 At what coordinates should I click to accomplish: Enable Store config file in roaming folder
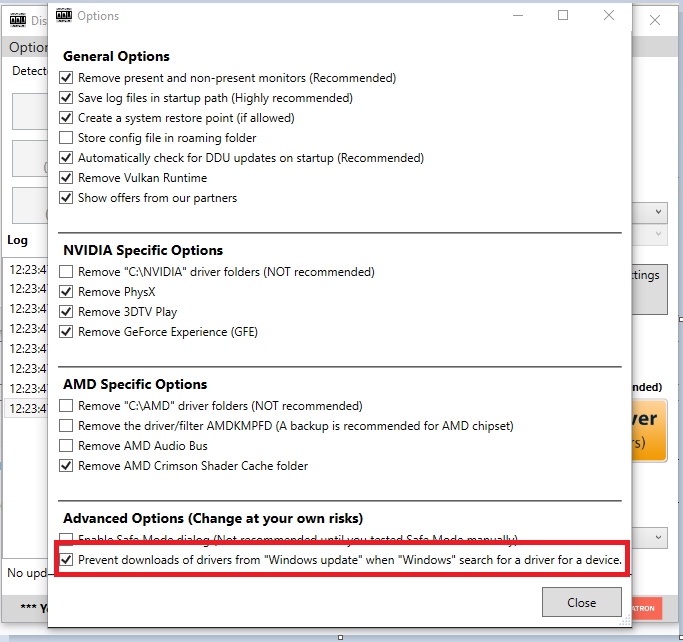(x=66, y=138)
